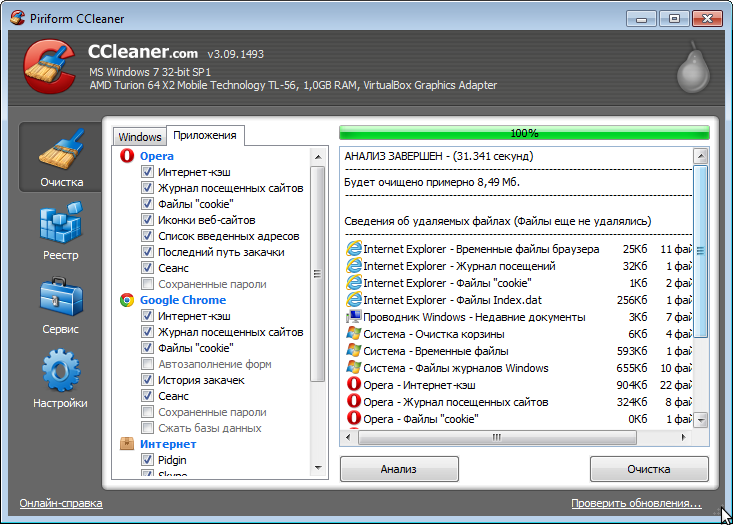
Task: Click the Opera group icon in the list
Action: tap(127, 156)
